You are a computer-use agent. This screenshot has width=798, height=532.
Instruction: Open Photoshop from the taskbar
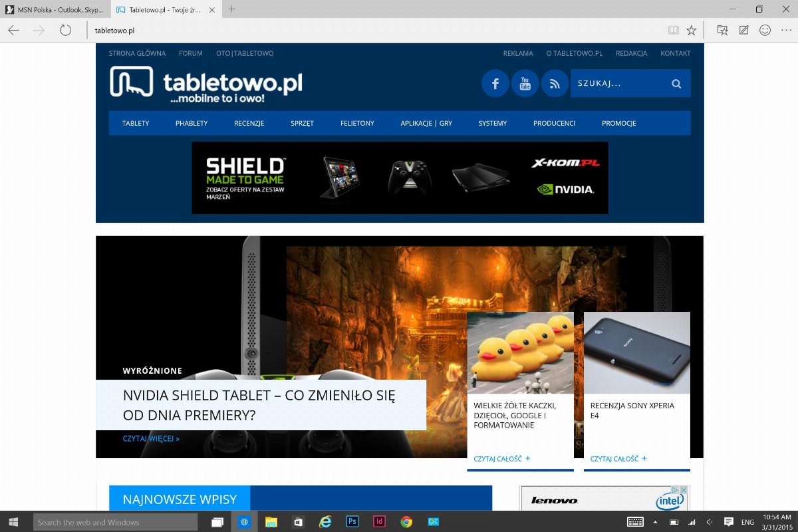pyautogui.click(x=352, y=522)
